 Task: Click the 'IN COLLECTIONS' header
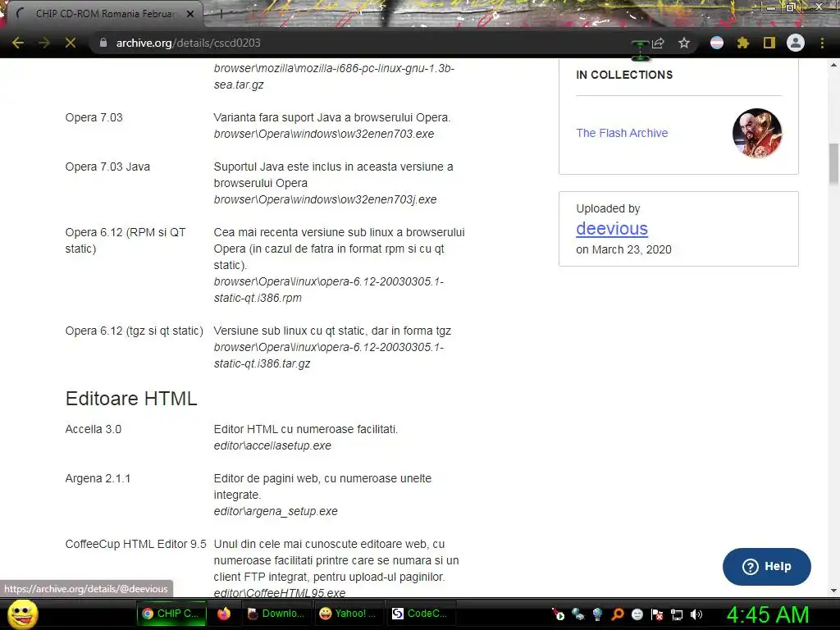point(624,75)
